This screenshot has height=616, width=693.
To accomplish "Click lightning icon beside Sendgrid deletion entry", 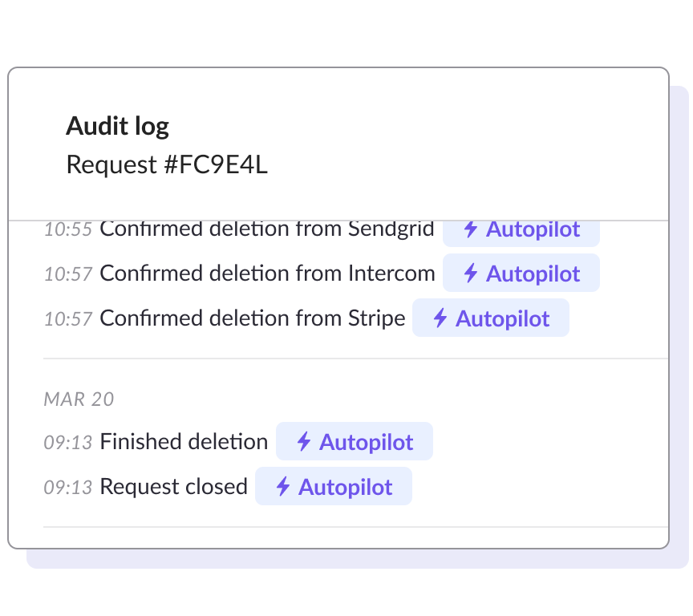I will [471, 230].
